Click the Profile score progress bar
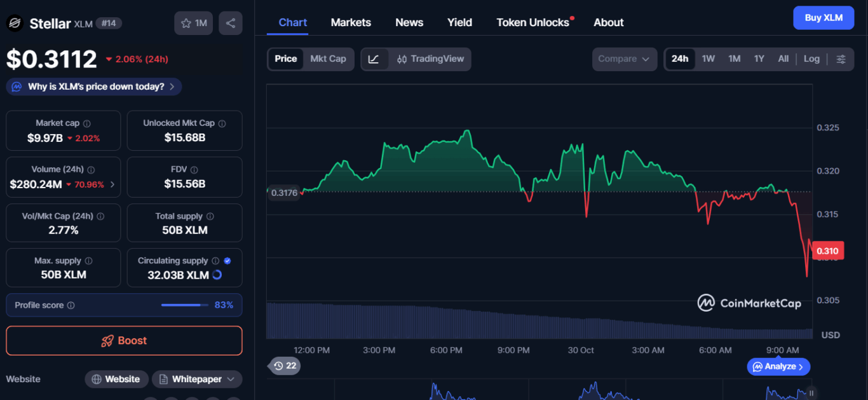The image size is (868, 400). [x=184, y=305]
